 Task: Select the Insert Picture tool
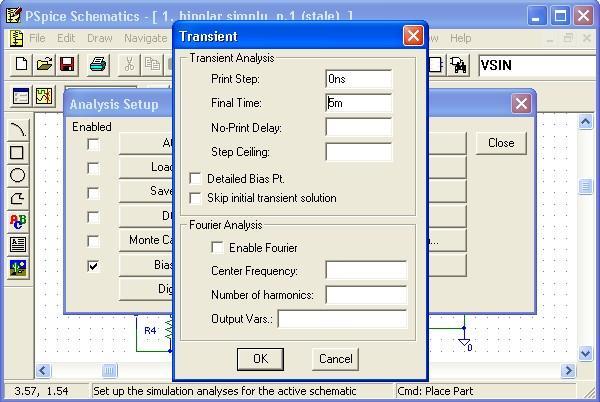coord(18,268)
